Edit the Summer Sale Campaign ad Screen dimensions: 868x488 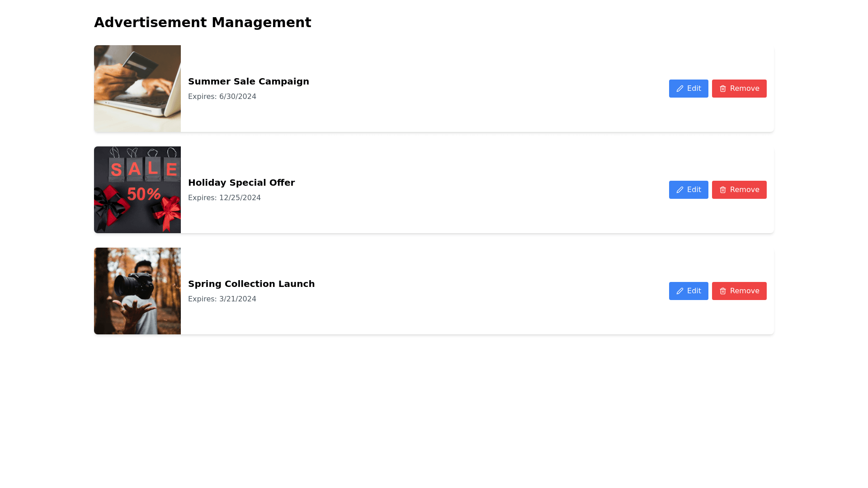click(x=689, y=89)
